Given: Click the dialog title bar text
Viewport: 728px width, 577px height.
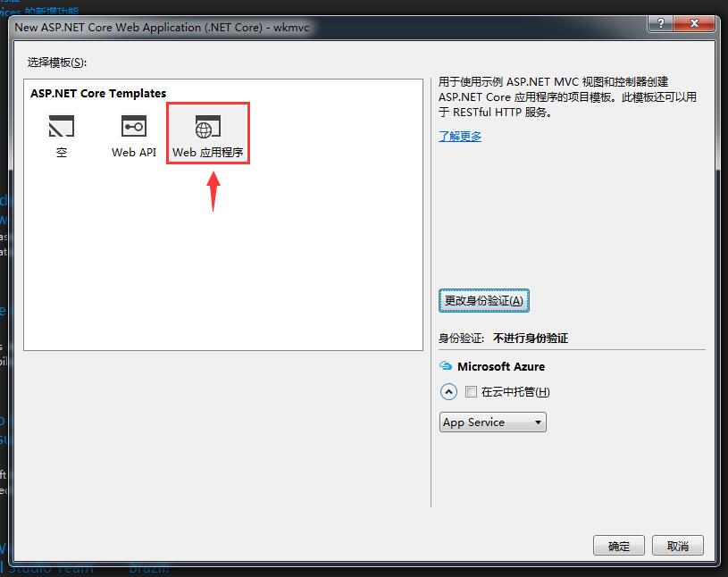Looking at the screenshot, I should click(161, 27).
